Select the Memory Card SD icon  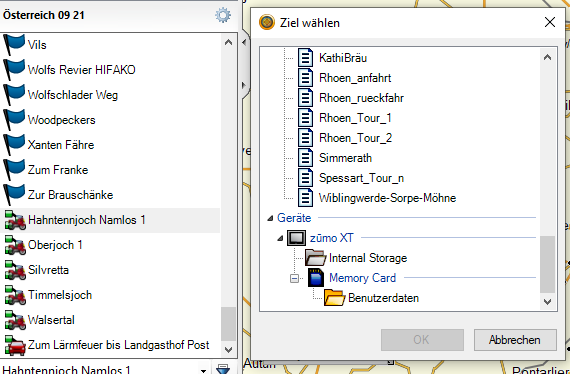tap(316, 278)
